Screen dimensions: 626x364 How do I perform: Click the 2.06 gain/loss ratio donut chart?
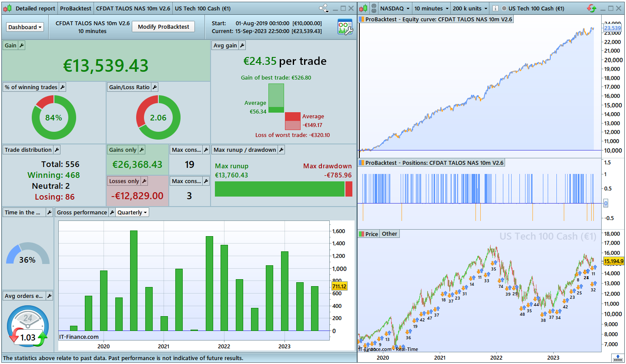(158, 117)
